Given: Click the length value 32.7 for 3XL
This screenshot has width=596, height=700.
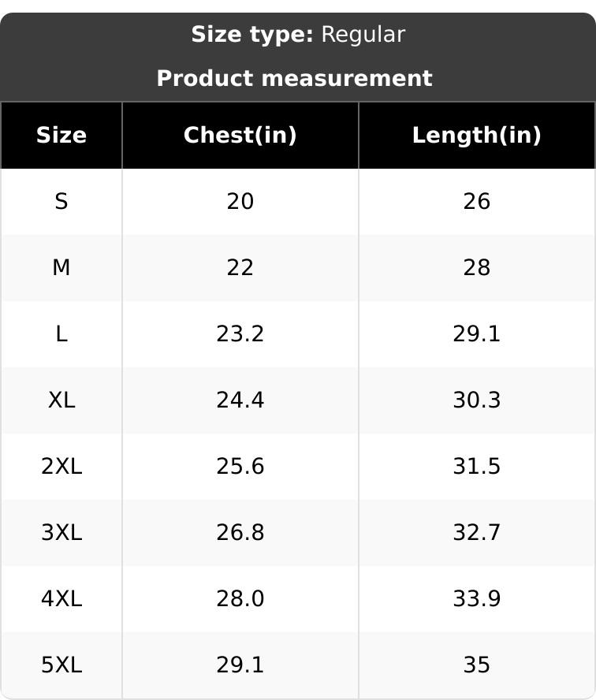Looking at the screenshot, I should pos(476,533).
